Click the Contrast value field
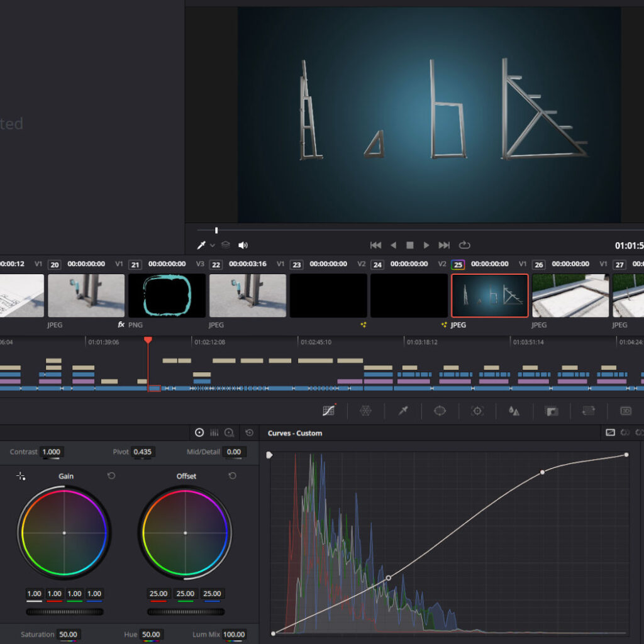This screenshot has width=644, height=644. pos(52,452)
